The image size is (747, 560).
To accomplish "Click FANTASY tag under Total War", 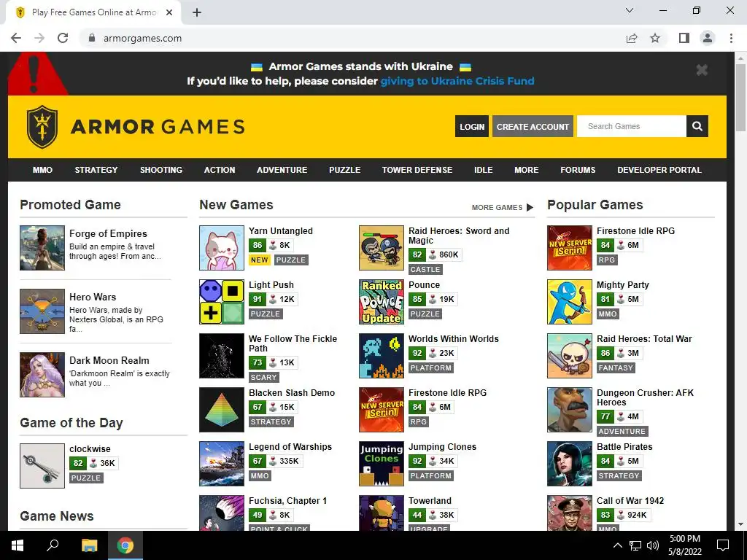I will point(616,367).
